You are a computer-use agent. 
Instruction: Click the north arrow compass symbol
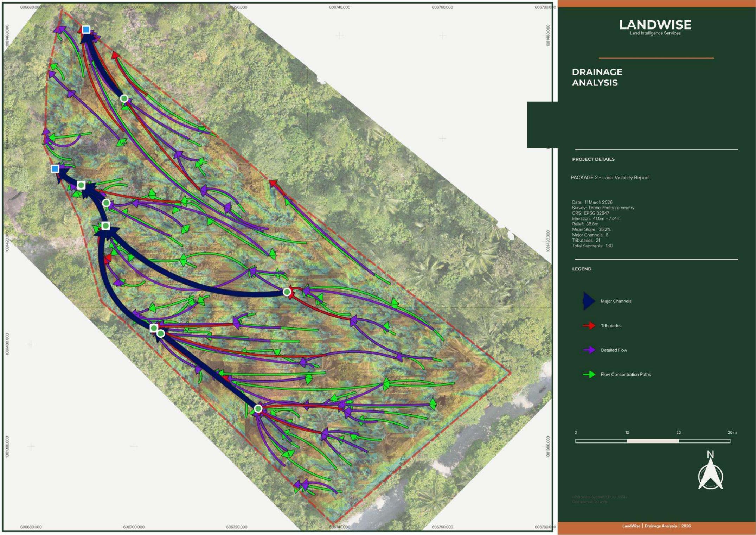(x=710, y=471)
